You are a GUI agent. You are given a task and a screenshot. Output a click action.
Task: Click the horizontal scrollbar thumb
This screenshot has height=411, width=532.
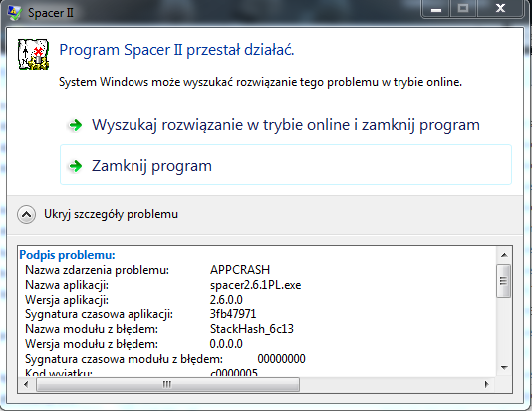(167, 384)
